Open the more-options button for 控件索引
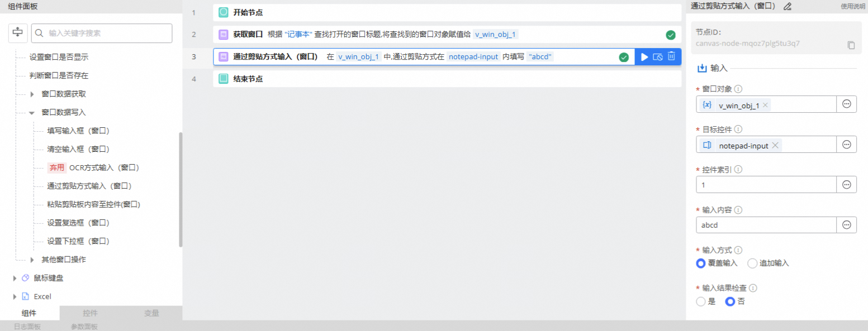868x331 pixels. (846, 185)
